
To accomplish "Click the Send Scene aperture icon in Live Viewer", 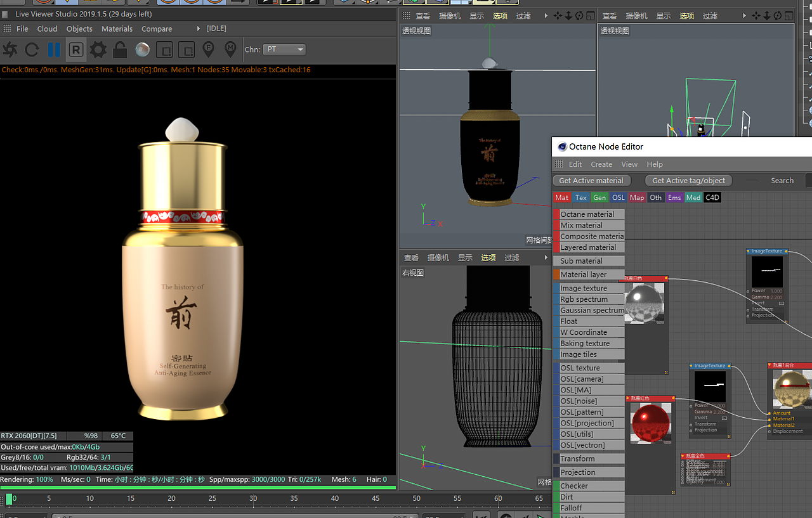I will click(x=10, y=49).
